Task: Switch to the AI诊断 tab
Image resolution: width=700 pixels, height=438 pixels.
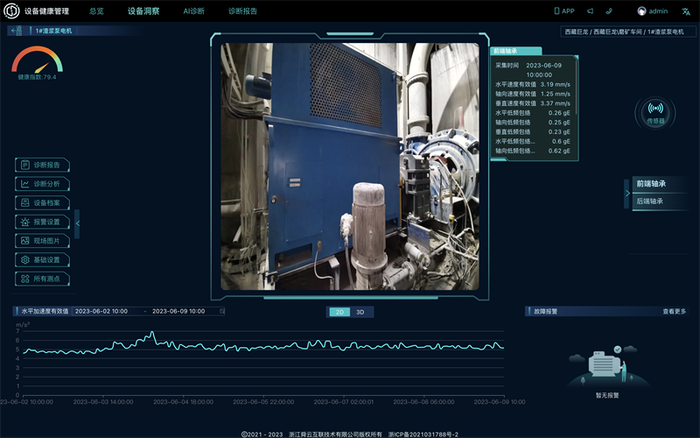Action: pos(194,11)
